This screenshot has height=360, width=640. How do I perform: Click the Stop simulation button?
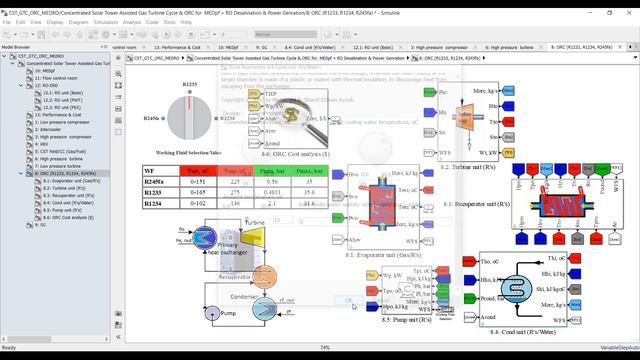click(191, 35)
